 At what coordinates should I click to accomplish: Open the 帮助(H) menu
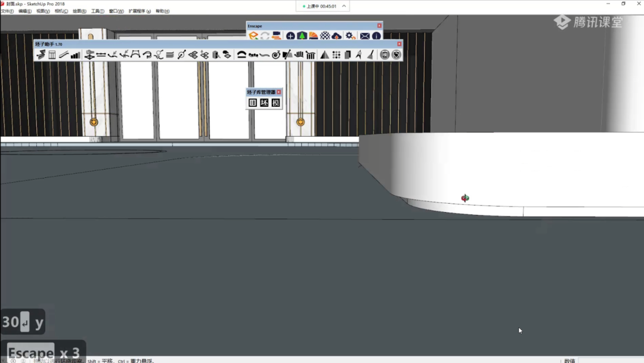163,11
